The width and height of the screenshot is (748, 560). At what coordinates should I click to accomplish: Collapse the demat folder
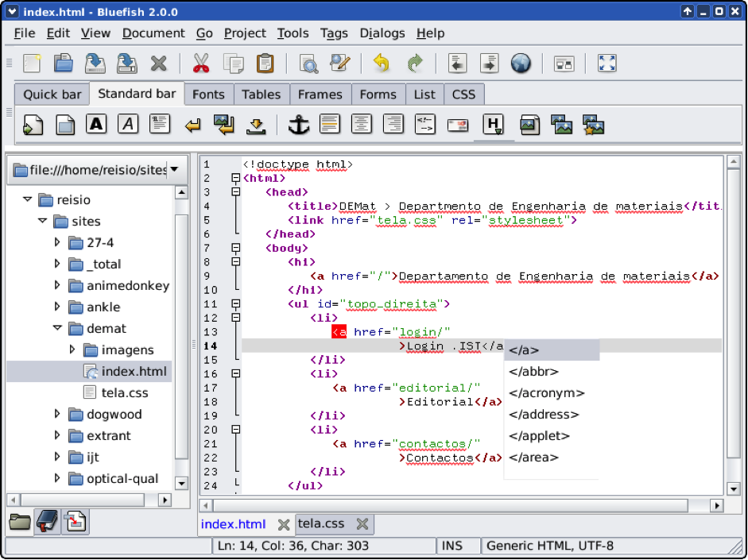click(x=57, y=328)
